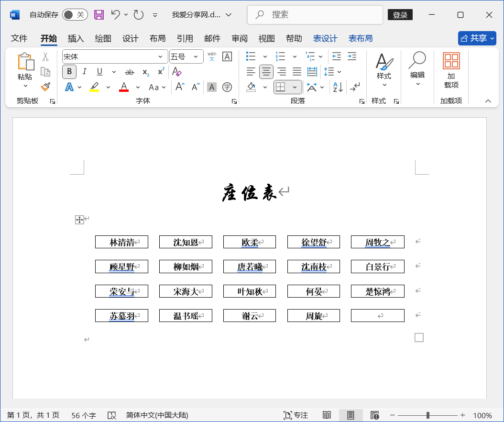Image resolution: width=504 pixels, height=422 pixels.
Task: Clear all formatting icon
Action: point(177,71)
